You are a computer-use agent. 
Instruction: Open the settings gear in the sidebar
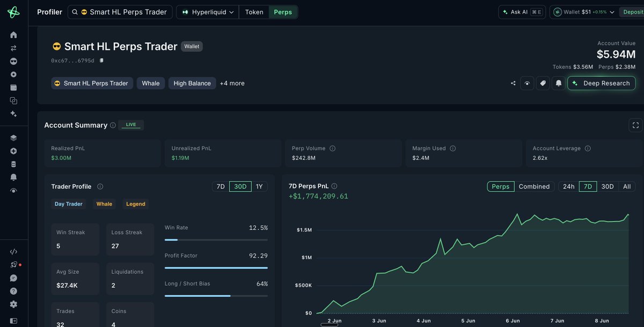point(13,304)
